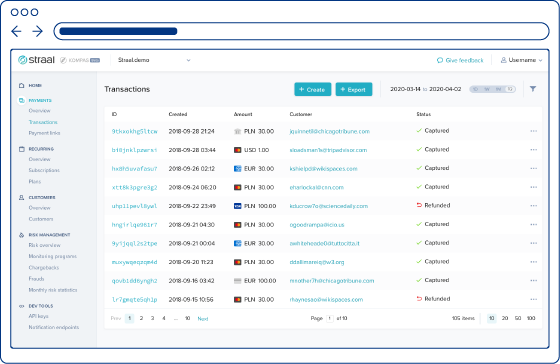Open Plans in sidebar
This screenshot has height=364, width=560.
tap(35, 181)
